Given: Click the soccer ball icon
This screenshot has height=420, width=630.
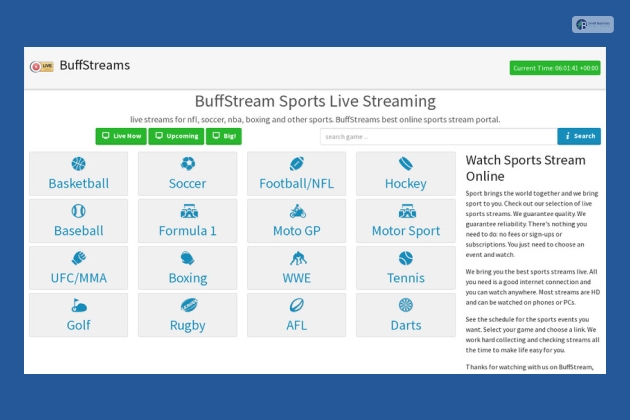Looking at the screenshot, I should click(x=187, y=164).
